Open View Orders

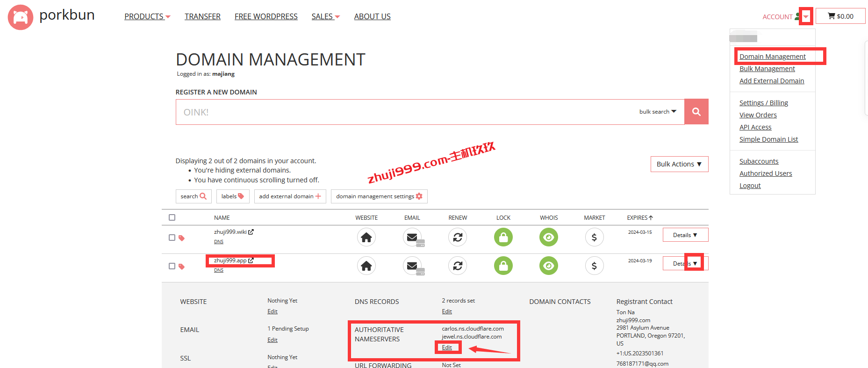(758, 115)
